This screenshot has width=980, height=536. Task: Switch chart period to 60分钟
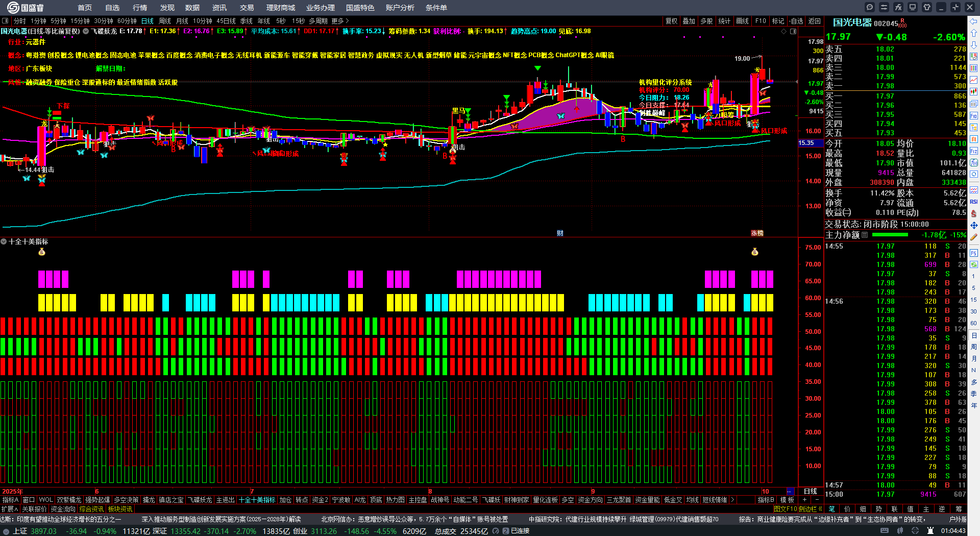(x=127, y=21)
